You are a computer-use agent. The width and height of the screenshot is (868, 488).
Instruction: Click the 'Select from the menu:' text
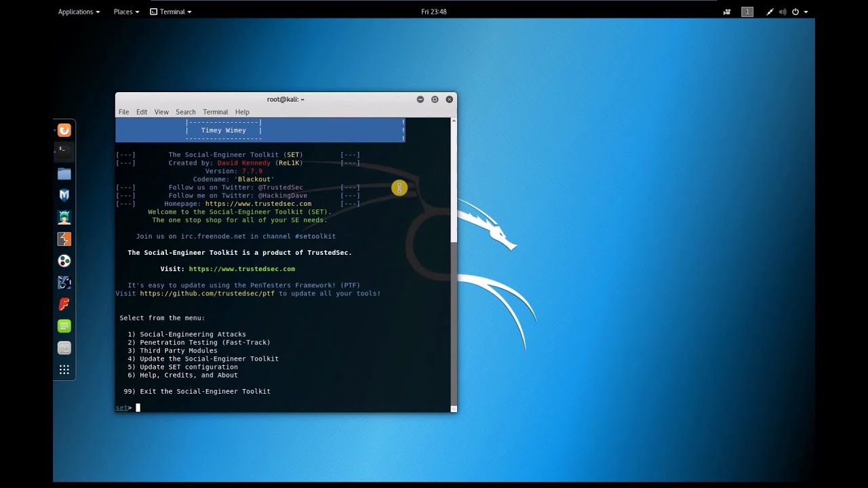pos(162,318)
